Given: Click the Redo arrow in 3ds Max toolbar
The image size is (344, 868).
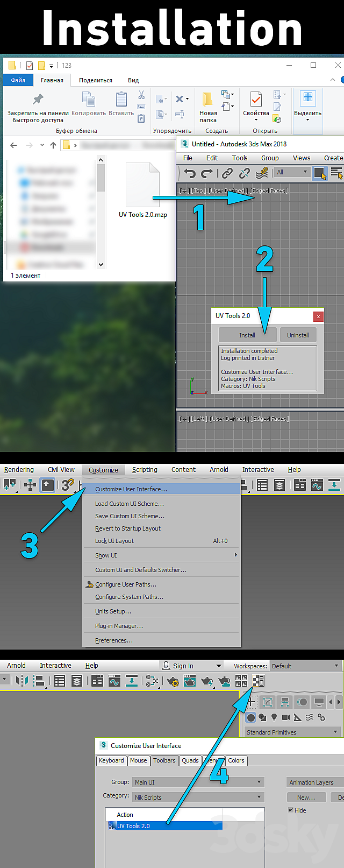Looking at the screenshot, I should pos(207,173).
